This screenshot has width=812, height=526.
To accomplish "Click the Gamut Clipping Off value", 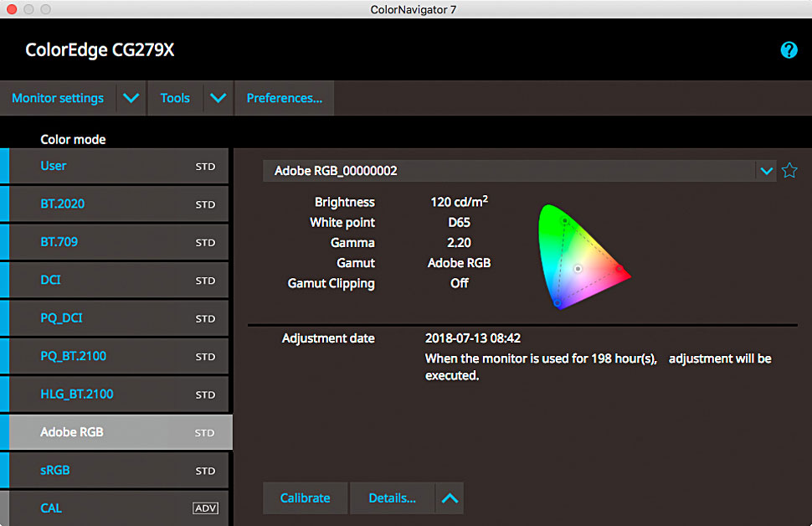I will (x=460, y=283).
